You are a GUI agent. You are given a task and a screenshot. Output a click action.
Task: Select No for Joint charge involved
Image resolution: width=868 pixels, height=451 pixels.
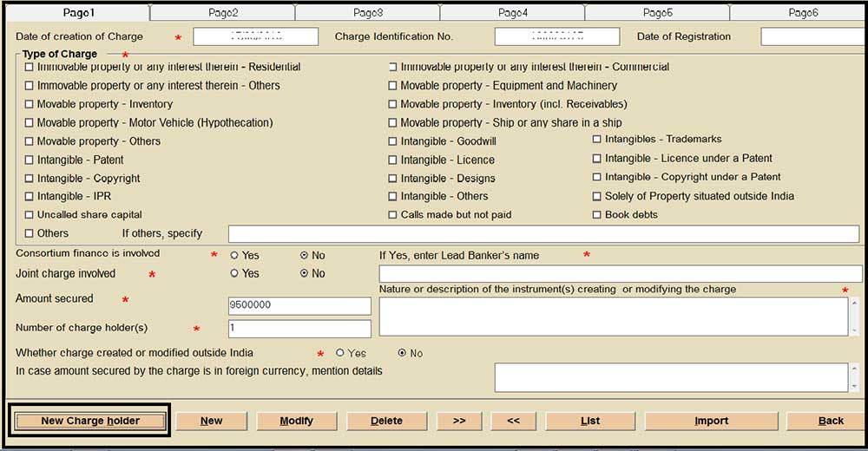click(305, 274)
